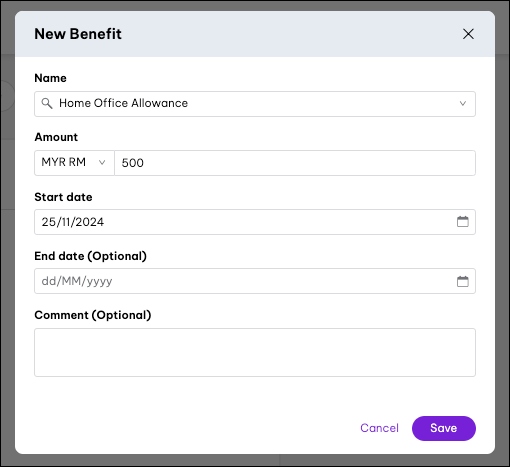Click the Name field label
This screenshot has height=467, width=510.
coord(50,78)
